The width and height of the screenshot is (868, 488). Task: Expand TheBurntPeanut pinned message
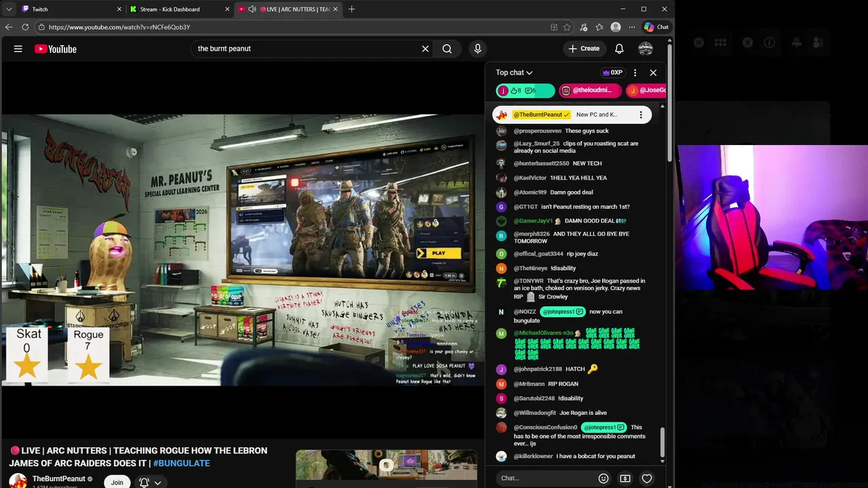[572, 115]
